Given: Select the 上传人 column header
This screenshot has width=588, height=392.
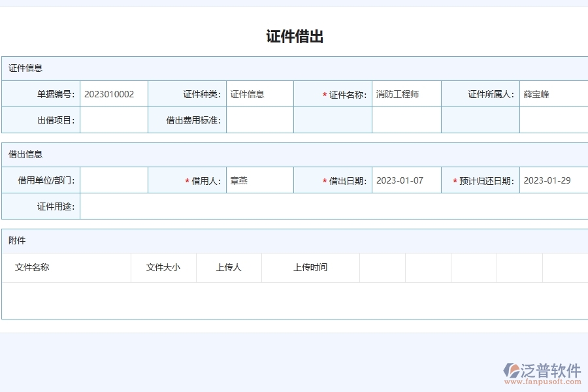Looking at the screenshot, I should pos(229,267).
